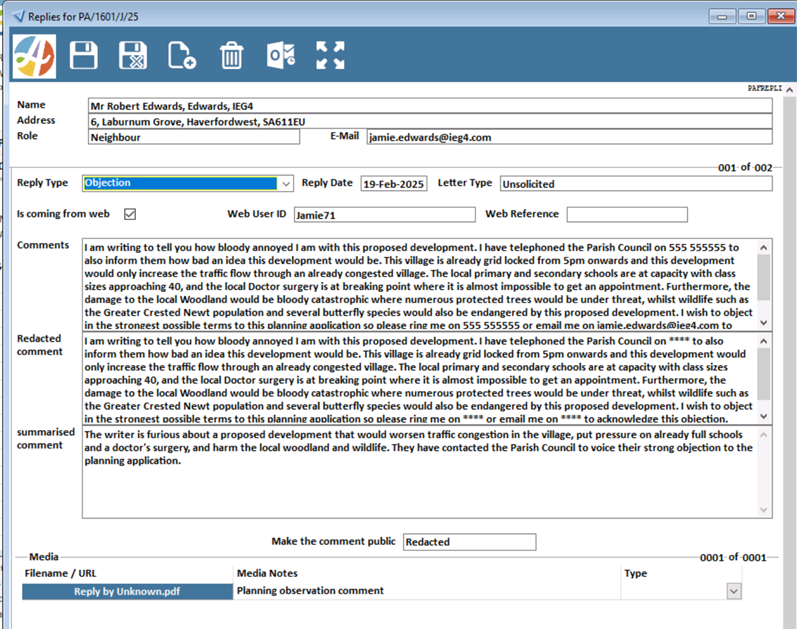Click the application logo icon
Viewport: 797px width, 629px height.
point(35,55)
